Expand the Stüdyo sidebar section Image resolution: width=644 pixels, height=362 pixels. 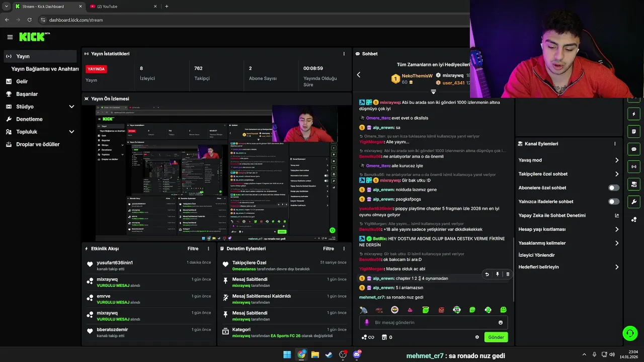pyautogui.click(x=71, y=107)
